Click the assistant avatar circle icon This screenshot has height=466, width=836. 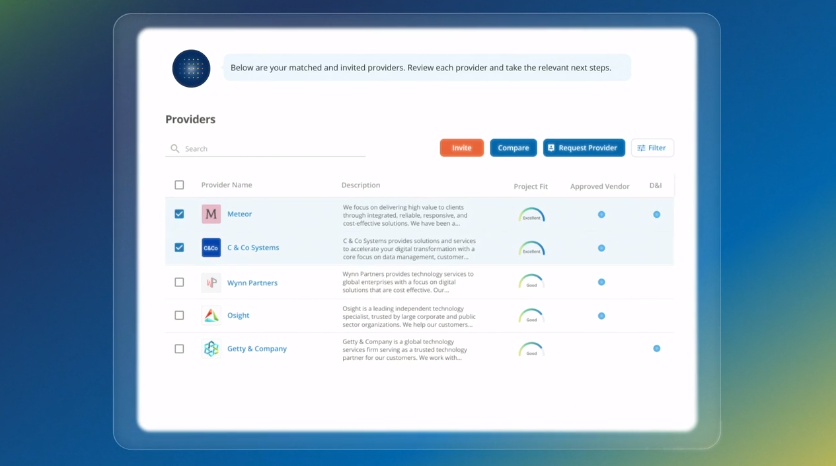[x=191, y=68]
